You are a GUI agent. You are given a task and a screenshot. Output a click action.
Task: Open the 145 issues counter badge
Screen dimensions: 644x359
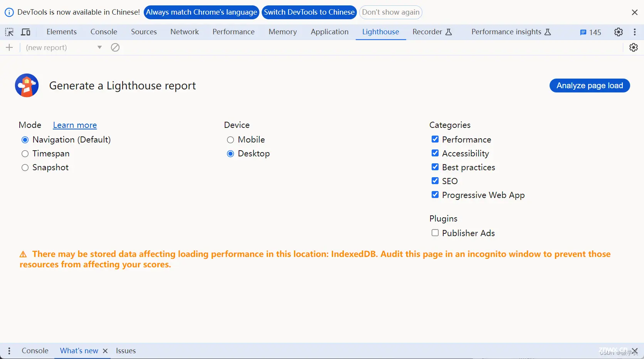tap(590, 32)
